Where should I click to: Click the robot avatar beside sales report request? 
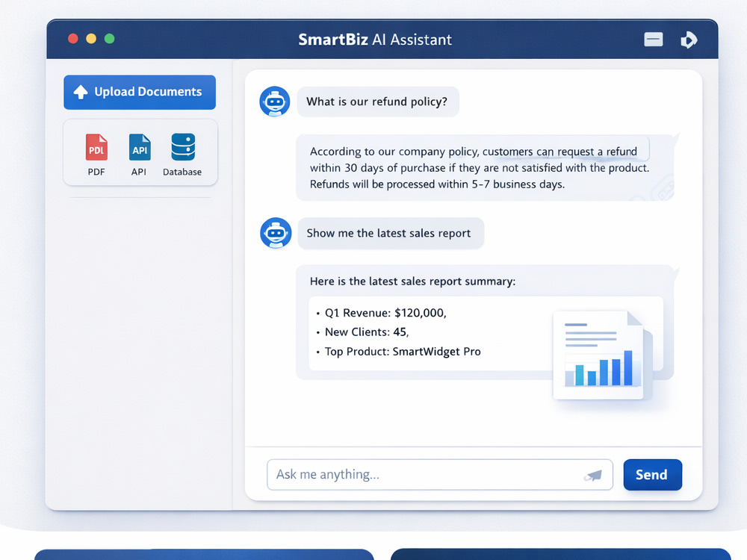(276, 233)
